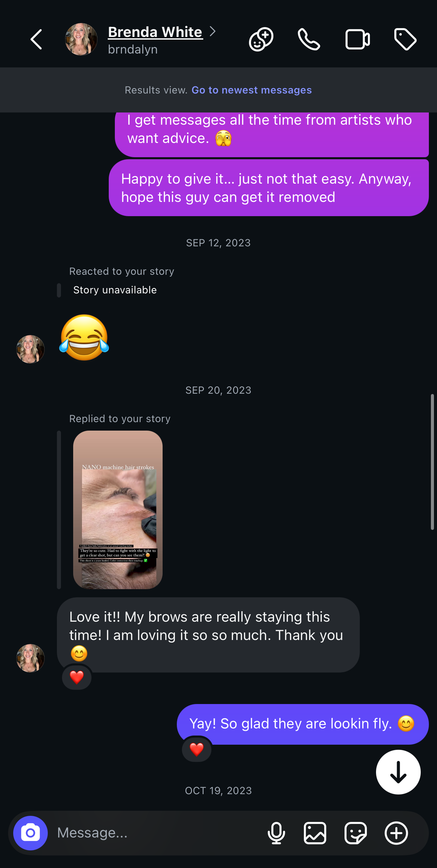Open the label tag icon
Image resolution: width=437 pixels, height=868 pixels.
[405, 39]
